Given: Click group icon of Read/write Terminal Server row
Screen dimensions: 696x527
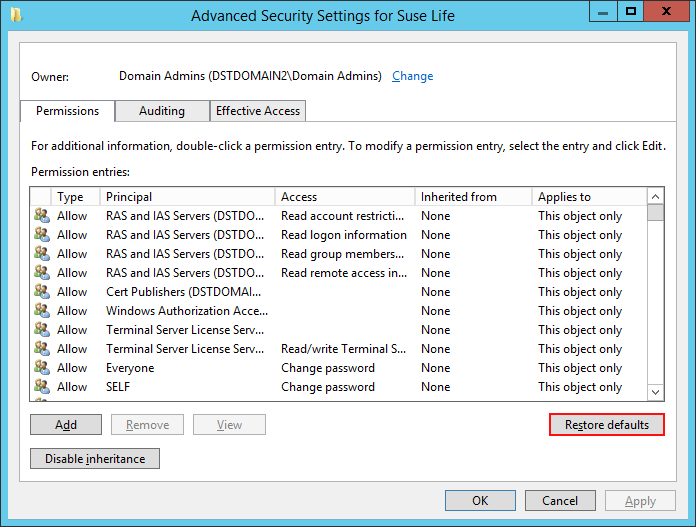Looking at the screenshot, I should 42,349.
